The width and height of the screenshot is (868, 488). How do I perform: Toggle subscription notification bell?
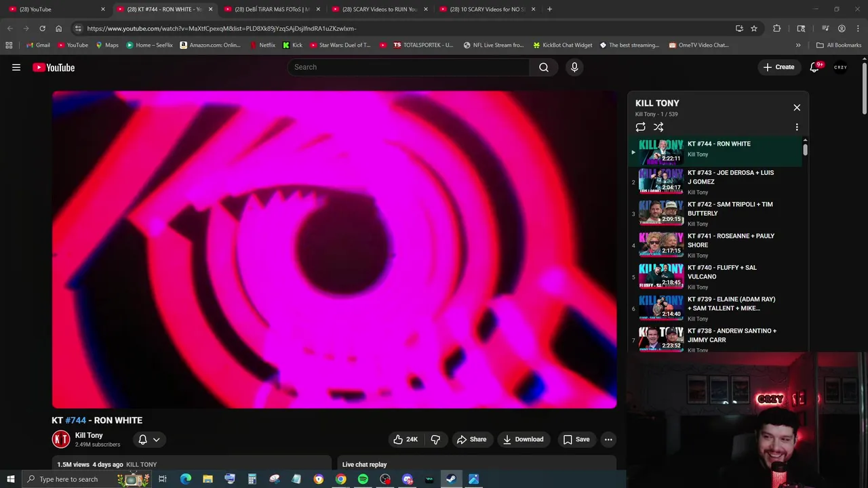point(143,439)
